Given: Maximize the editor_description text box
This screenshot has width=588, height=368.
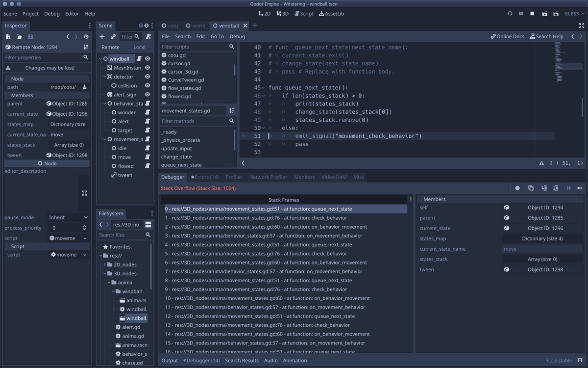Looking at the screenshot, I should coord(84,193).
